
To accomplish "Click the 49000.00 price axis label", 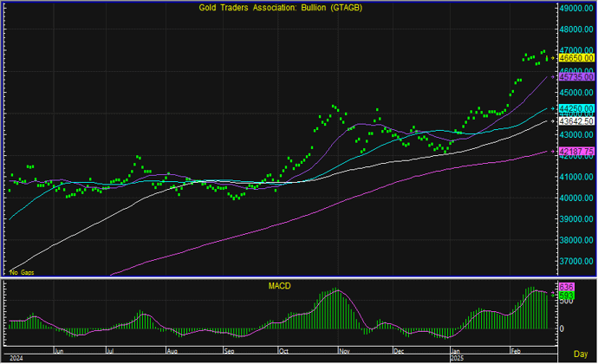I will click(x=576, y=8).
